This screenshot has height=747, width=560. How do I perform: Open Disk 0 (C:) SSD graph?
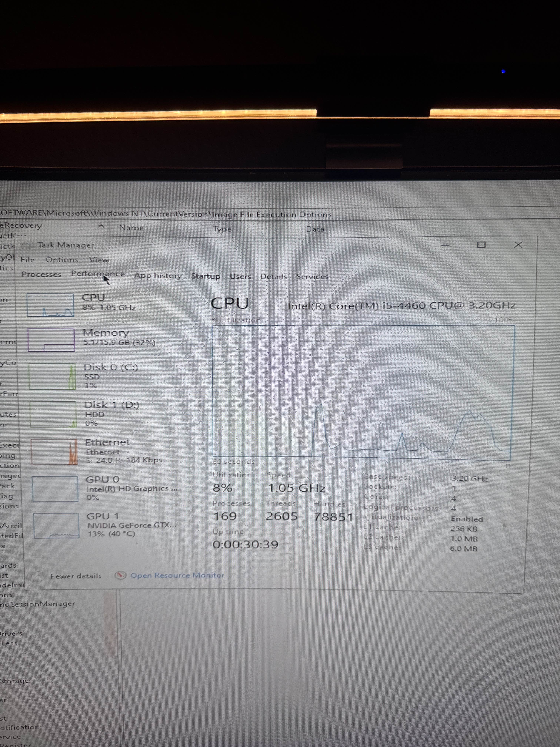[52, 376]
